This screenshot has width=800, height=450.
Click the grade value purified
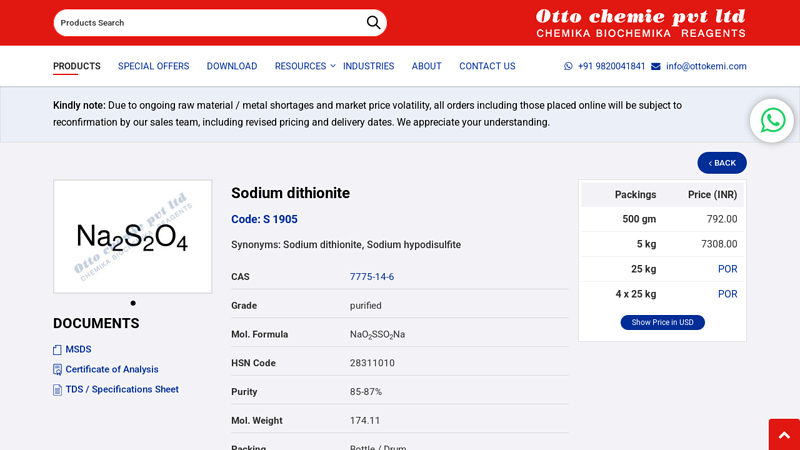pyautogui.click(x=365, y=306)
